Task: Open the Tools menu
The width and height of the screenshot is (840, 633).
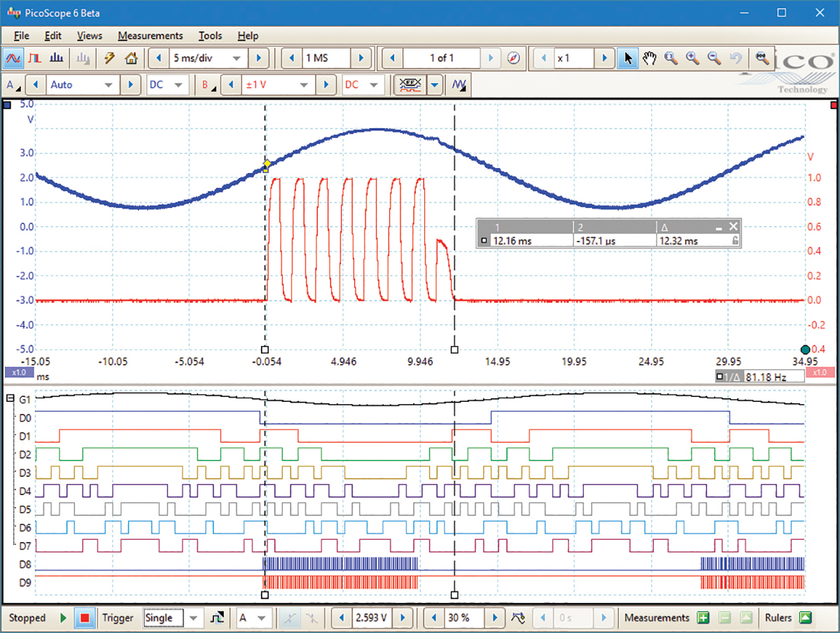Action: point(210,36)
